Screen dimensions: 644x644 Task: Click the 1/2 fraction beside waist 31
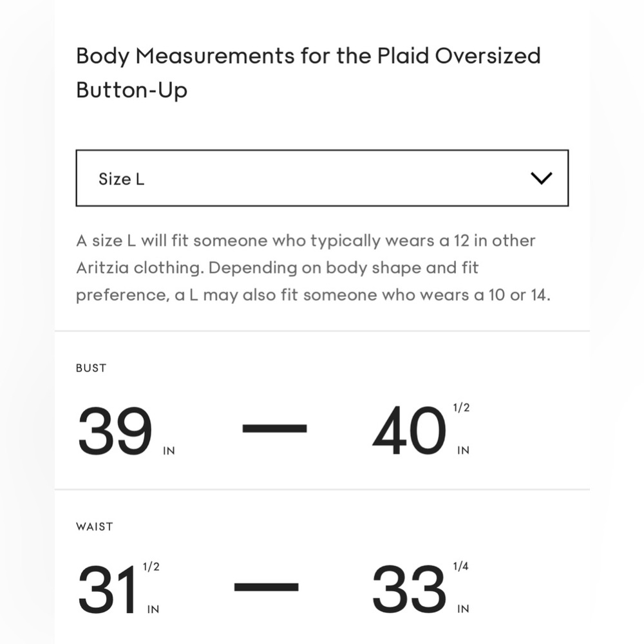151,567
